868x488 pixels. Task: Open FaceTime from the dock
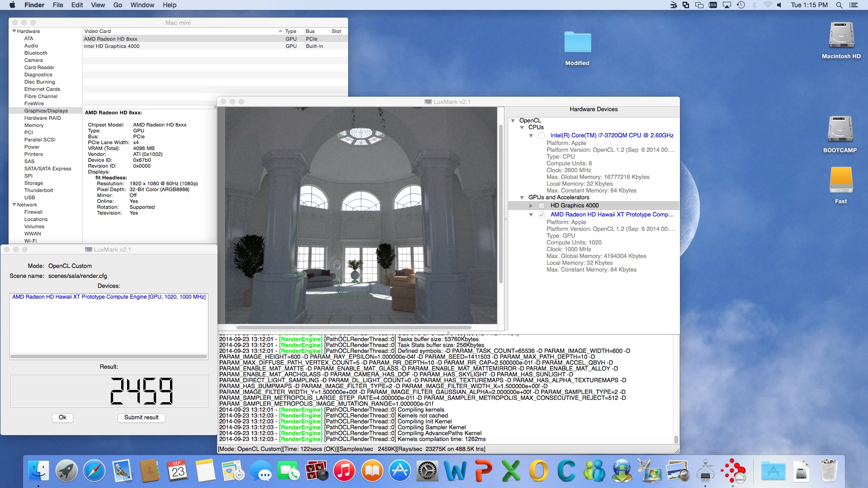[x=288, y=471]
